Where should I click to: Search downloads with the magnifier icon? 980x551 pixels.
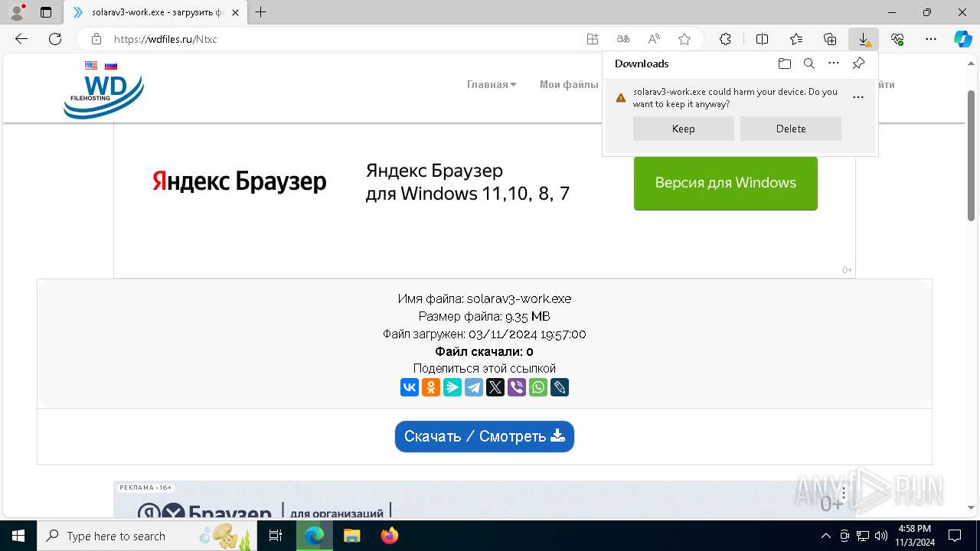808,64
